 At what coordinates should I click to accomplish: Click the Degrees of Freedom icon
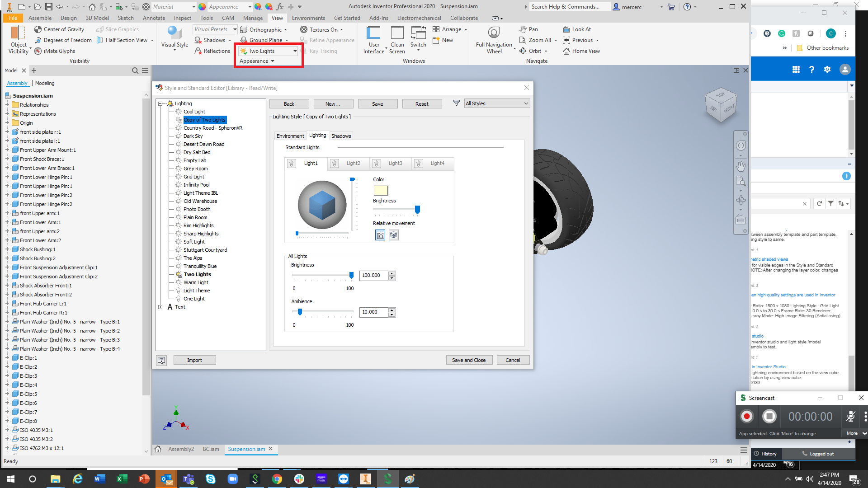click(x=38, y=40)
